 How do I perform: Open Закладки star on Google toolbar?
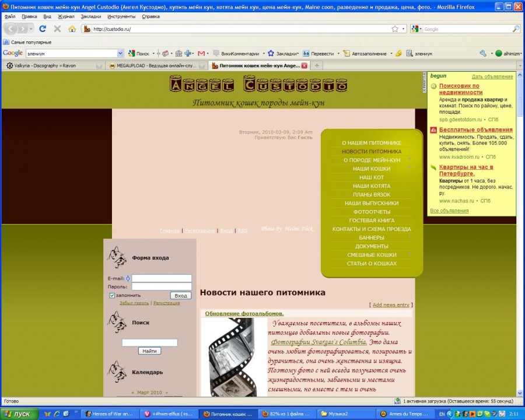(283, 53)
